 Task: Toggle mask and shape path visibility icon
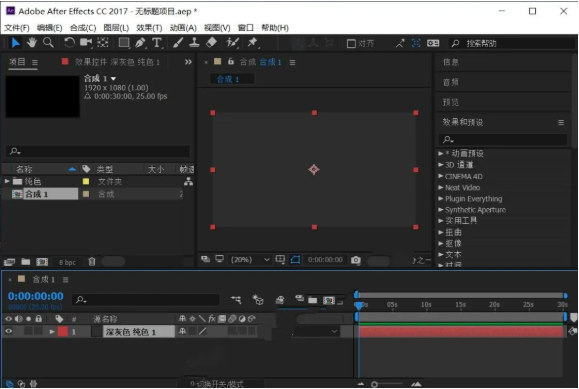pyautogui.click(x=295, y=260)
